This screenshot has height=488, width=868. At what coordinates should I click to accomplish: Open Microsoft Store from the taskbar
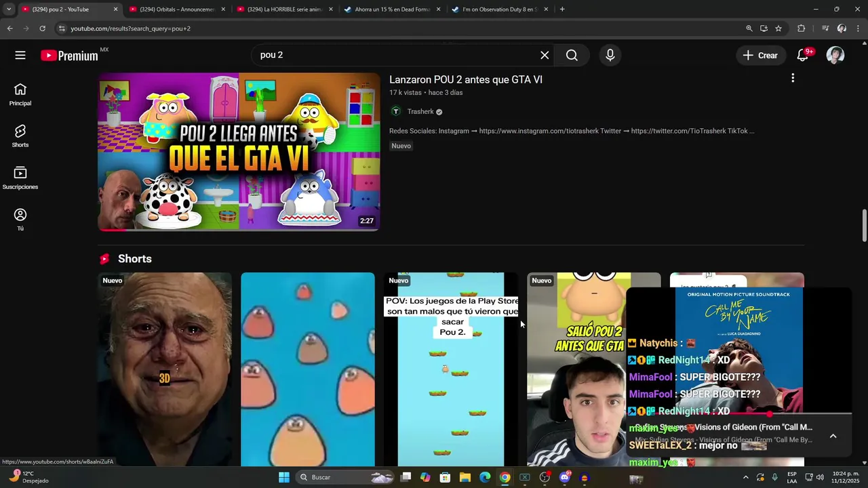click(445, 478)
